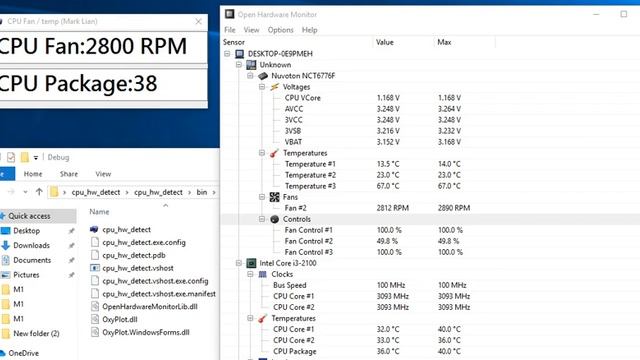Select cpu_hw_detect.pdb file

point(134,255)
